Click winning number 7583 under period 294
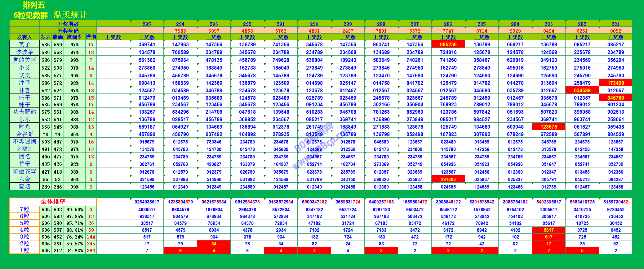644x269 pixels. click(180, 31)
